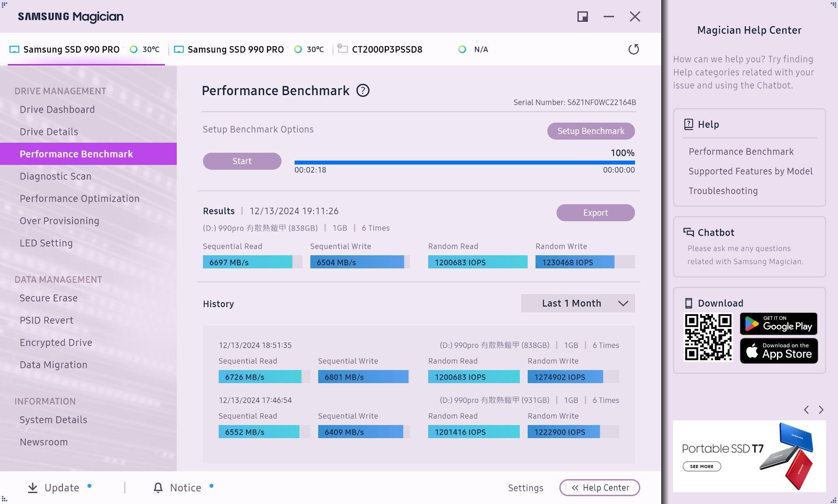Screen dimensions: 838x504
Task: Go to previous Help Center banner arrow
Action: point(806,410)
